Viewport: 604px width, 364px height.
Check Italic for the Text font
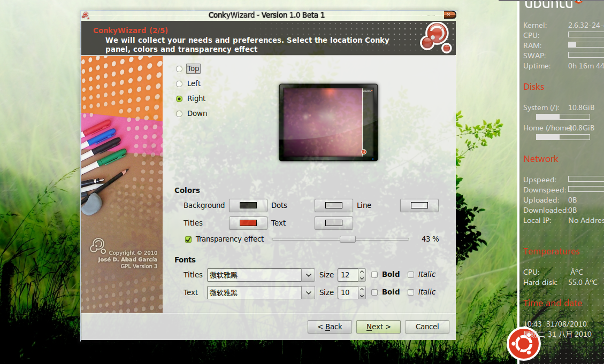[x=411, y=292]
